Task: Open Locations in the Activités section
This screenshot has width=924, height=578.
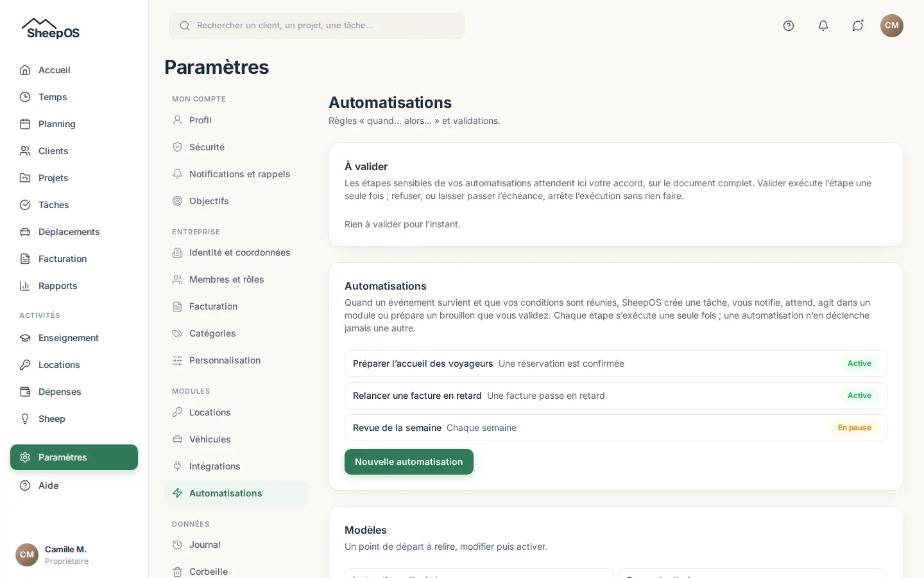Action: 74,365
